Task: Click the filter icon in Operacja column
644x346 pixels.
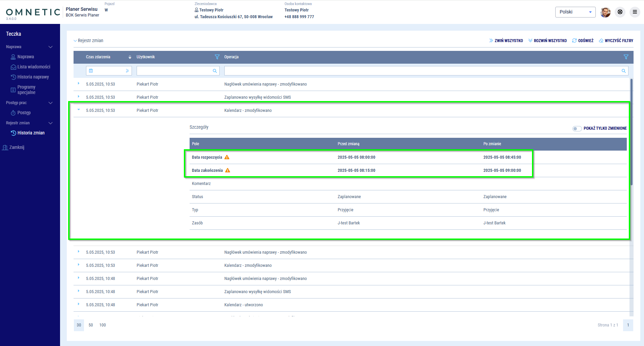Action: [626, 57]
